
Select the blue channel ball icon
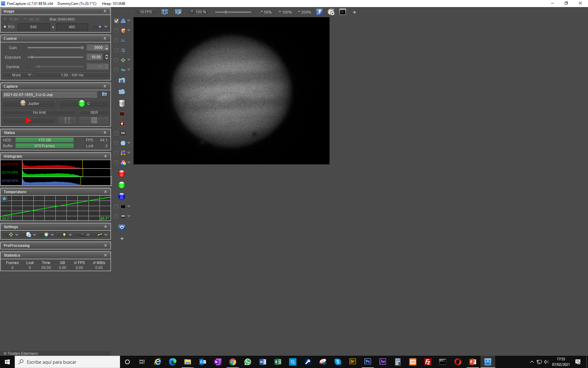click(122, 196)
